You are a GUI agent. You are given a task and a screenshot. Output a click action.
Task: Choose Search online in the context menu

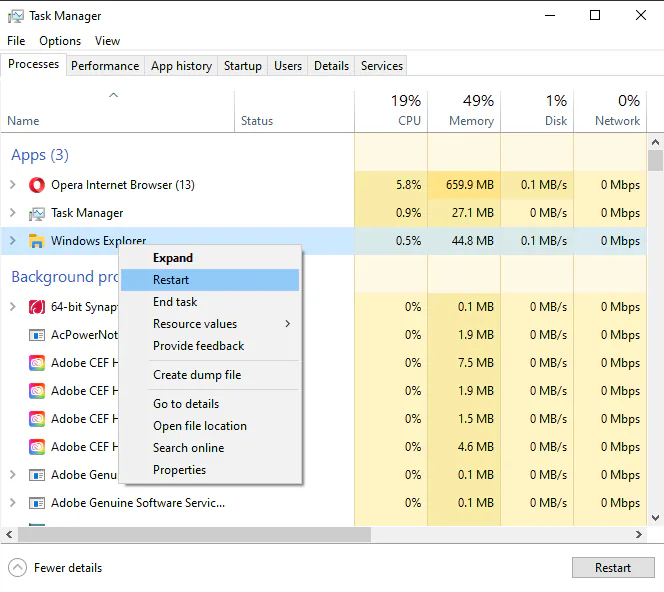coord(210,448)
